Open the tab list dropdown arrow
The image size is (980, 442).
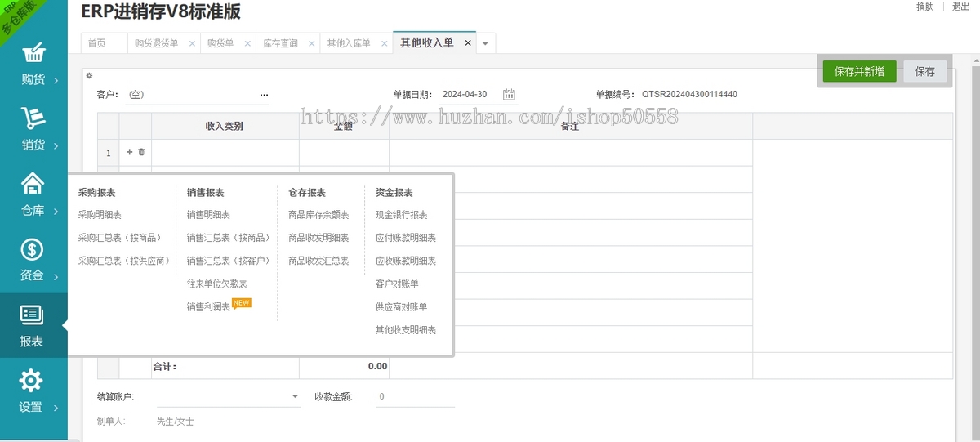[485, 43]
